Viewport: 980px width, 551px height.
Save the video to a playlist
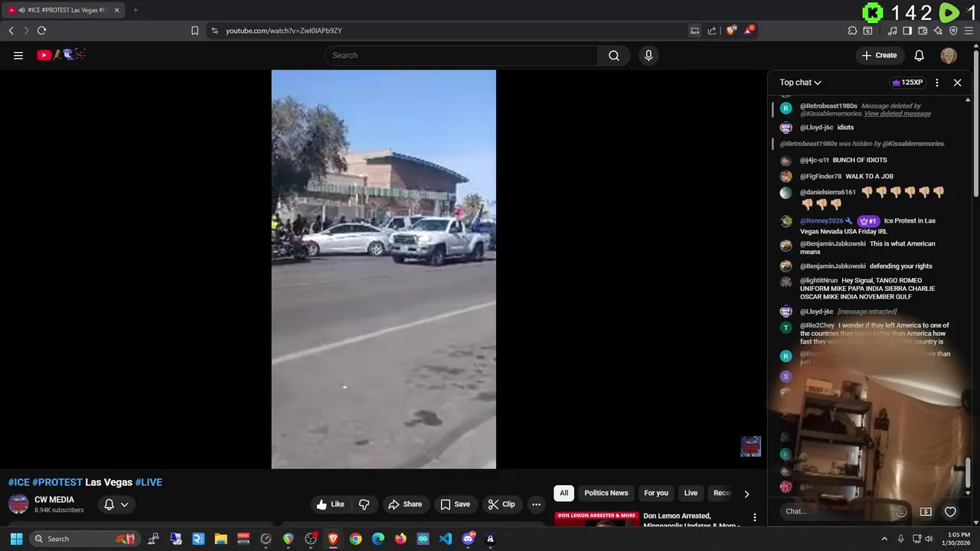point(456,504)
